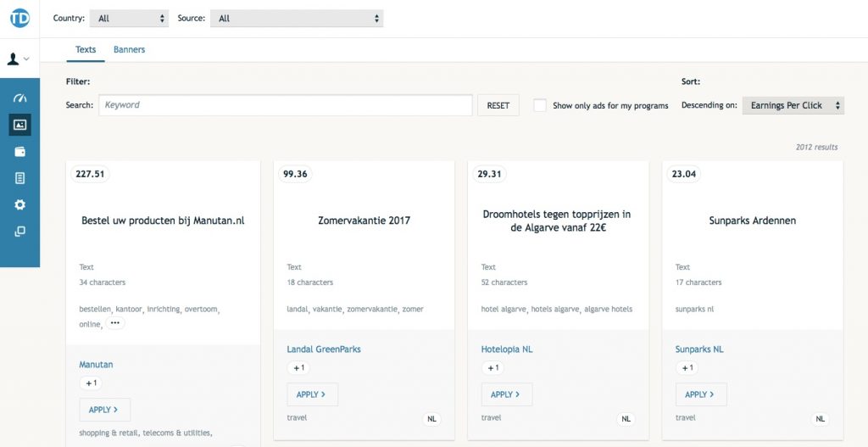Apply to Sunparks NL program
Image resolution: width=868 pixels, height=447 pixels.
click(x=701, y=394)
